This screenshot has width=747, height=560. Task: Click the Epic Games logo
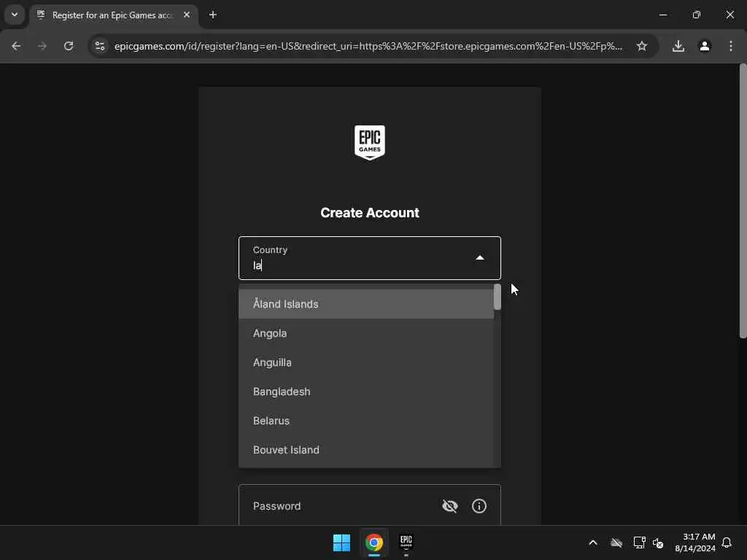pyautogui.click(x=370, y=142)
